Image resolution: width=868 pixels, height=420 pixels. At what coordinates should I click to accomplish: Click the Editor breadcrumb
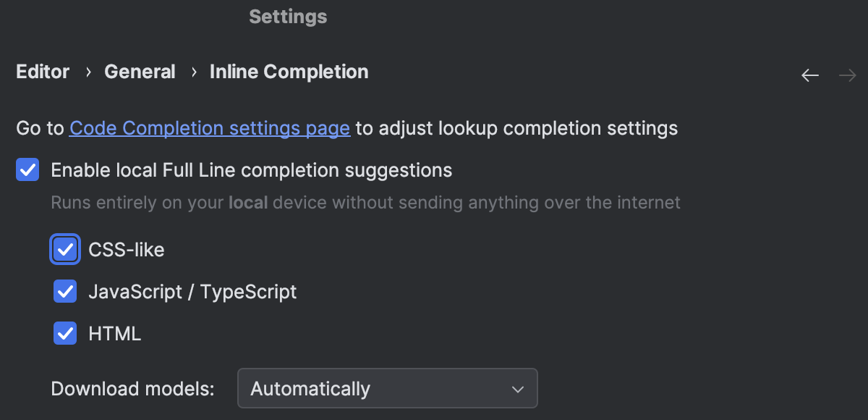(42, 71)
